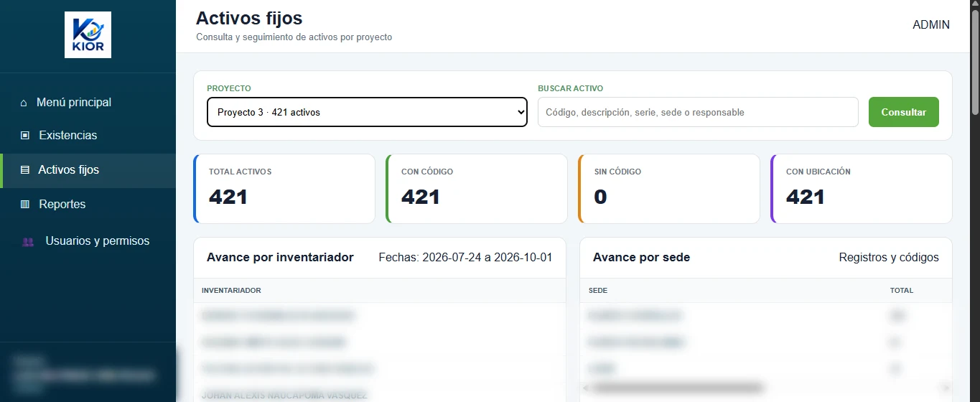Click the Avance por sede heading

pyautogui.click(x=641, y=257)
